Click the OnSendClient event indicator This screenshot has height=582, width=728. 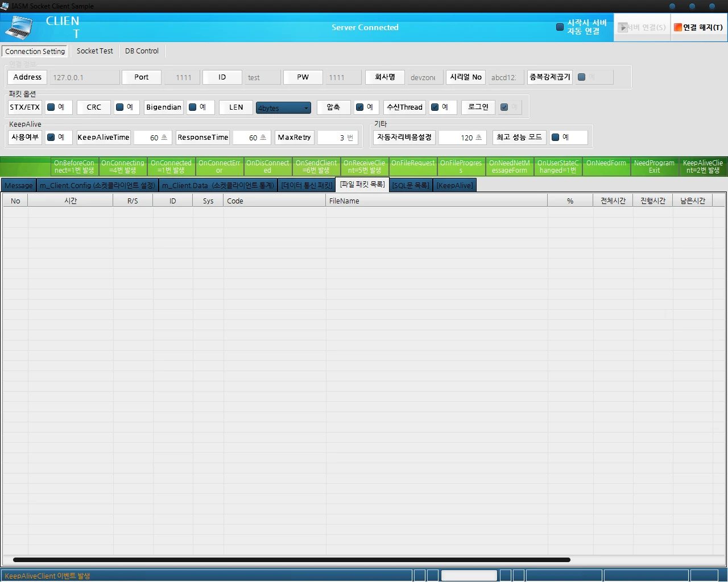click(x=316, y=167)
